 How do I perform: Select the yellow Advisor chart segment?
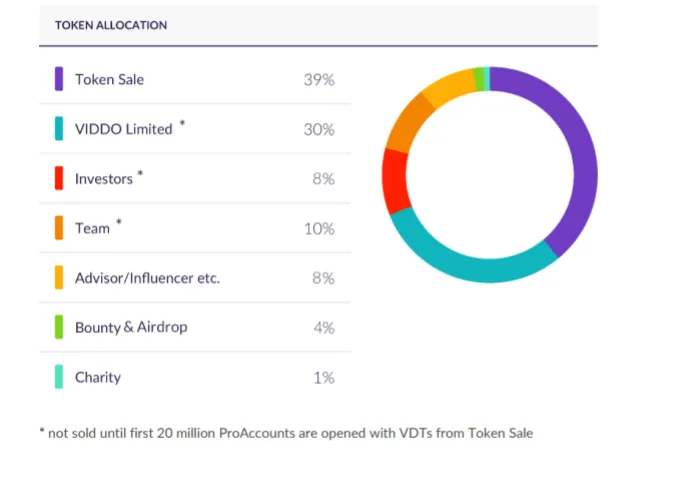point(449,86)
